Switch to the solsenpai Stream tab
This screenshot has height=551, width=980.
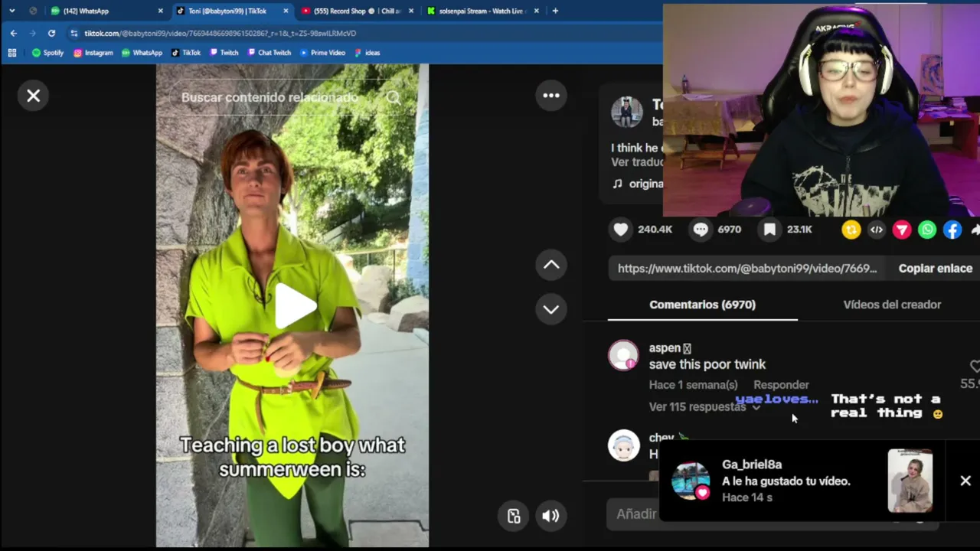pos(484,11)
